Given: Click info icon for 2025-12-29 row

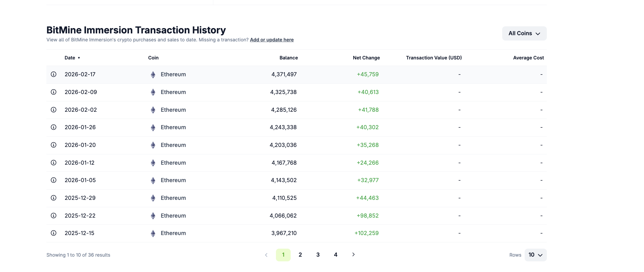Looking at the screenshot, I should coord(53,198).
